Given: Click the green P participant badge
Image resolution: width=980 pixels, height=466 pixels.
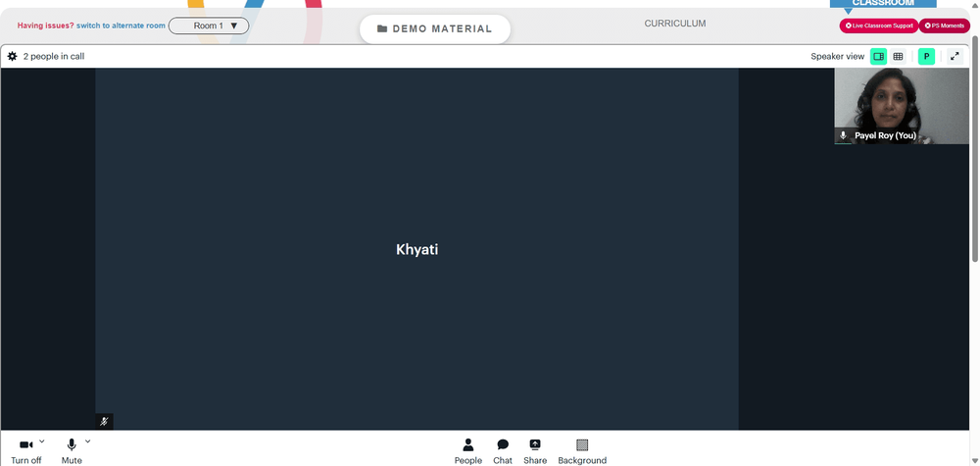Looking at the screenshot, I should pyautogui.click(x=926, y=56).
